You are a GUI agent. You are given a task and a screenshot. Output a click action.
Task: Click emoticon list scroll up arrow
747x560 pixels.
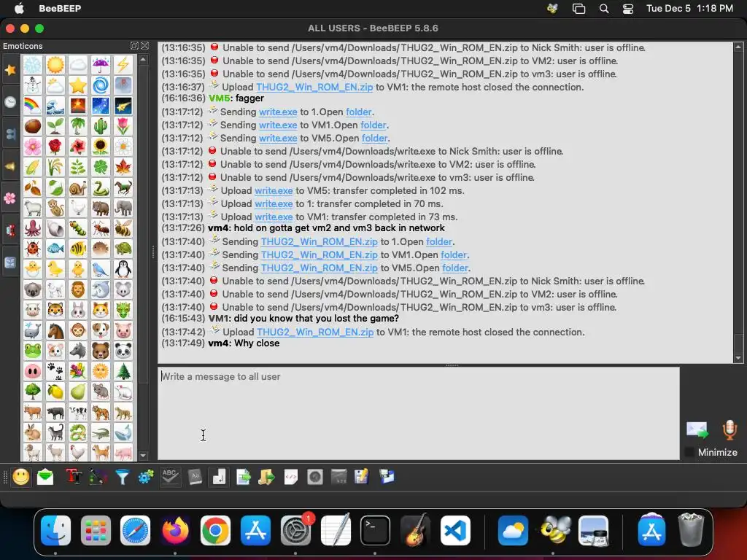coord(143,60)
